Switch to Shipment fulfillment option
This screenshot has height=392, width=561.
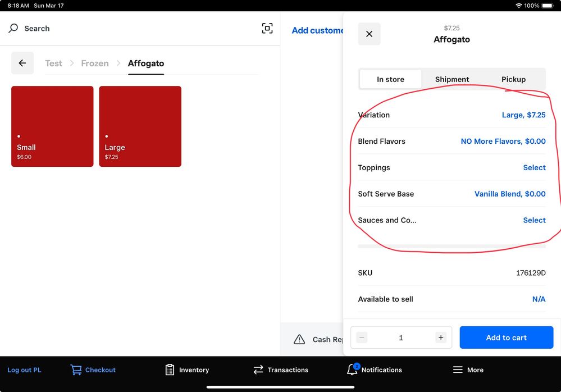point(452,79)
